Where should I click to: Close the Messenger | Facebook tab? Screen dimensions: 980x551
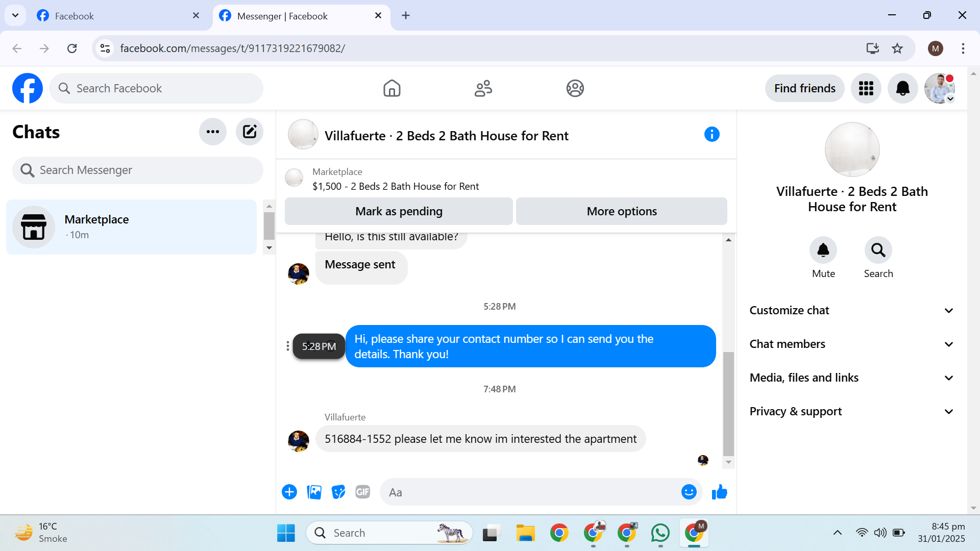tap(378, 16)
